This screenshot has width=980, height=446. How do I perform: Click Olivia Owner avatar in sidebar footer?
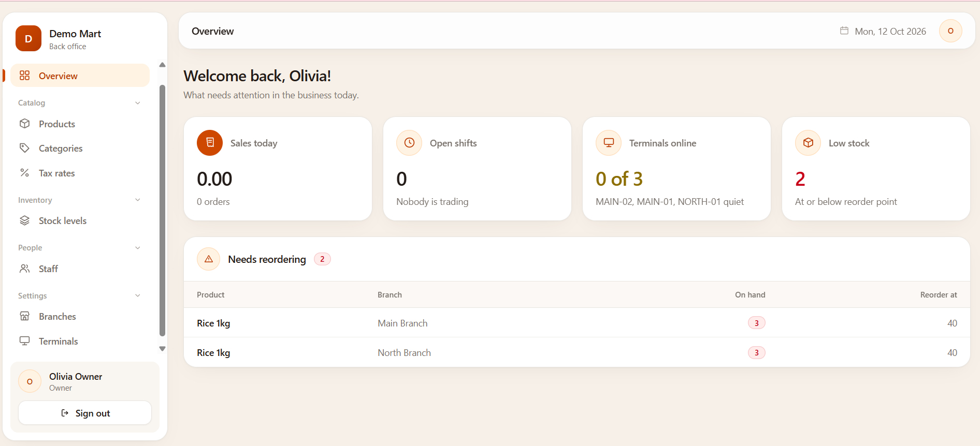(30, 381)
